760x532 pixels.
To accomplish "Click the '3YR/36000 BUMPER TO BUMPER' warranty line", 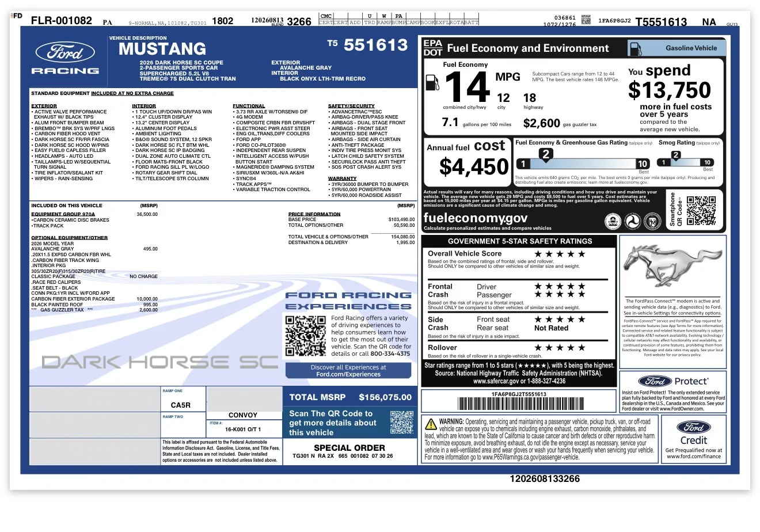I will [x=370, y=184].
